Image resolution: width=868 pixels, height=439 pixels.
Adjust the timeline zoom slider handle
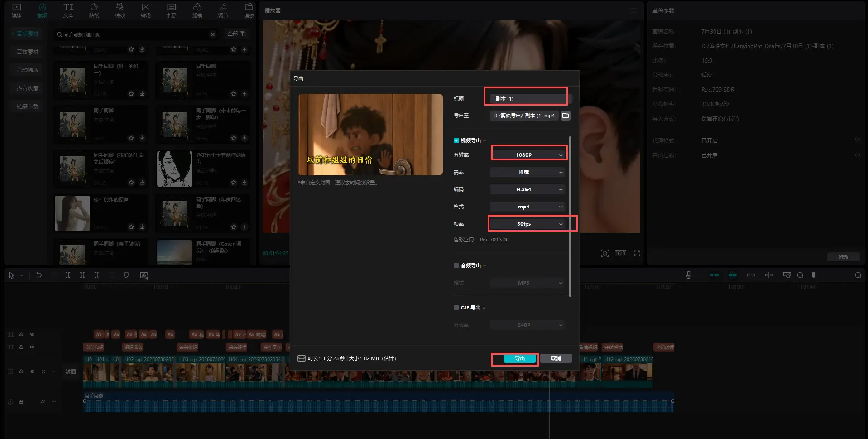814,275
